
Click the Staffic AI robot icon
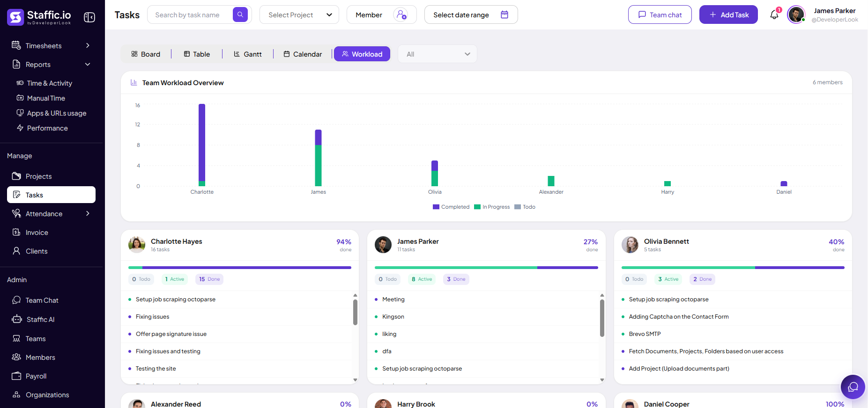point(17,319)
